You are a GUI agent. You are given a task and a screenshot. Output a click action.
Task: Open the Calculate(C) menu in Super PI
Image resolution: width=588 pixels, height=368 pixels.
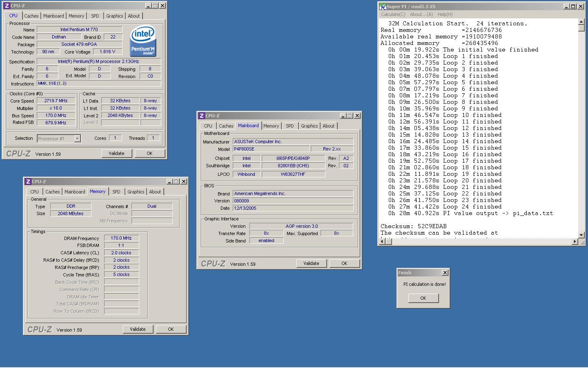393,14
